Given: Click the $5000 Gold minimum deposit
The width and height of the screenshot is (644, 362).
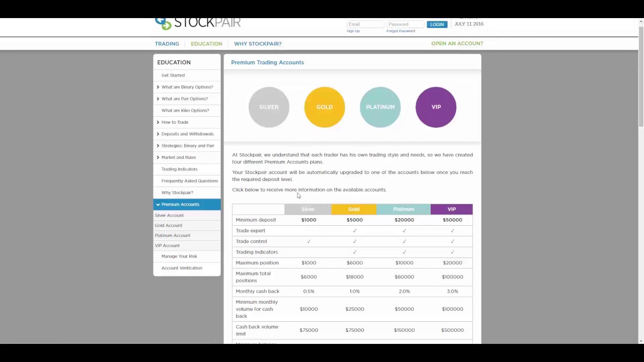Looking at the screenshot, I should (355, 220).
